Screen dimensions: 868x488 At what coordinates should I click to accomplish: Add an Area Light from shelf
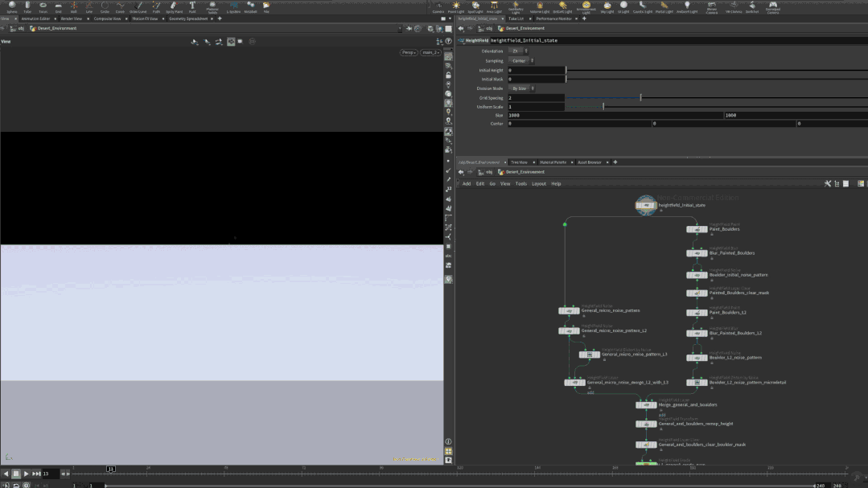point(494,6)
